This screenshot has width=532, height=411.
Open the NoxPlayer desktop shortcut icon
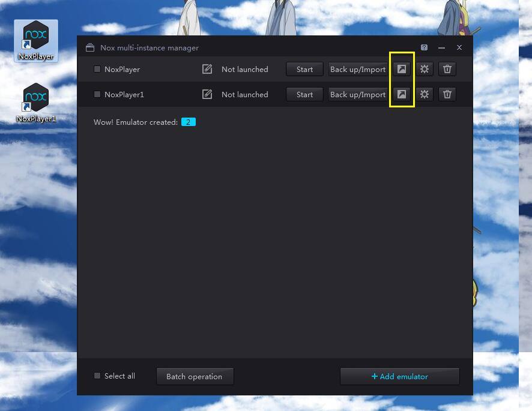(36, 41)
